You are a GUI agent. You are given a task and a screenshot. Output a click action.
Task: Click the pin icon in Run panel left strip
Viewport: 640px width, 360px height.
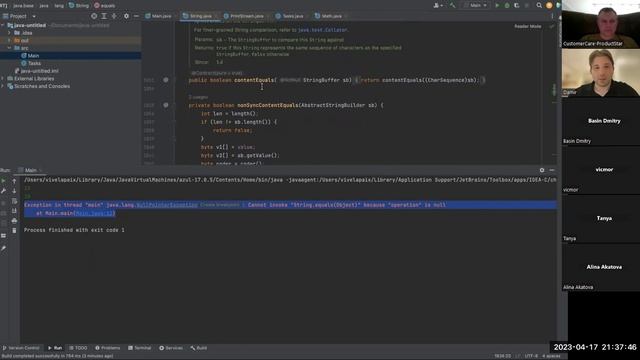tap(4, 248)
